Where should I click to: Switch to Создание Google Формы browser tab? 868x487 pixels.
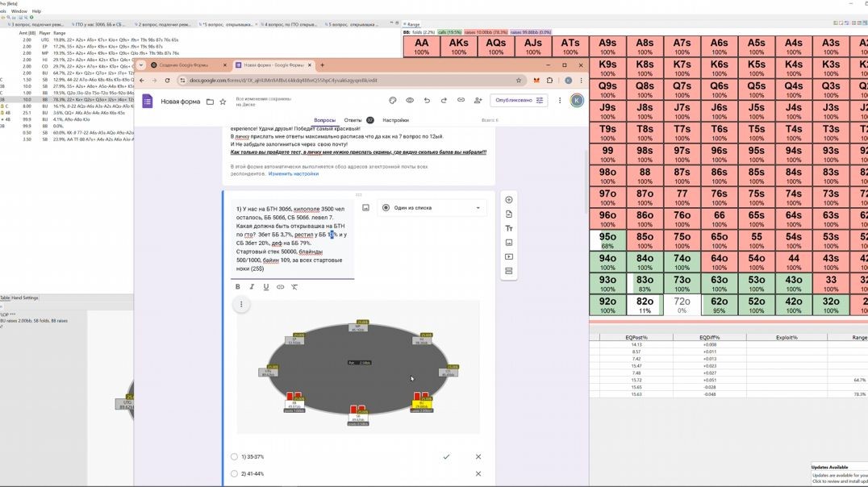189,65
